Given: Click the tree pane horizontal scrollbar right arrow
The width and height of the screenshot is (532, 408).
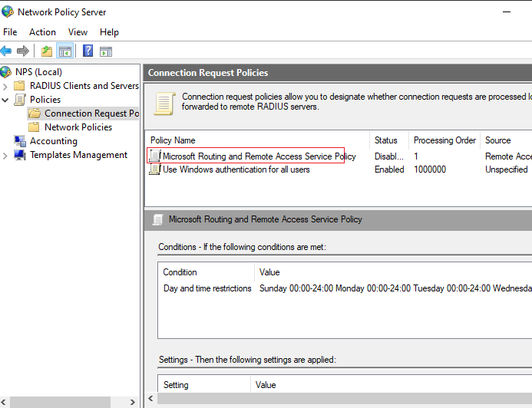Looking at the screenshot, I should click(x=132, y=402).
